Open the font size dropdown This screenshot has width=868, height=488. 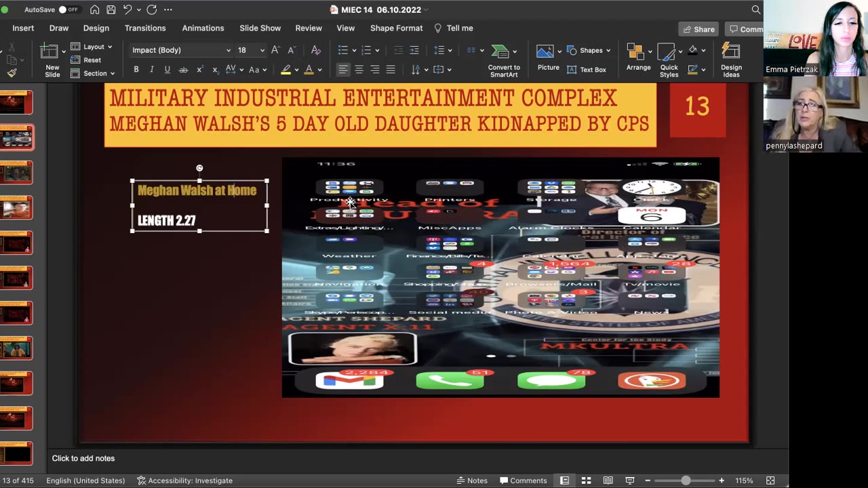tap(262, 50)
